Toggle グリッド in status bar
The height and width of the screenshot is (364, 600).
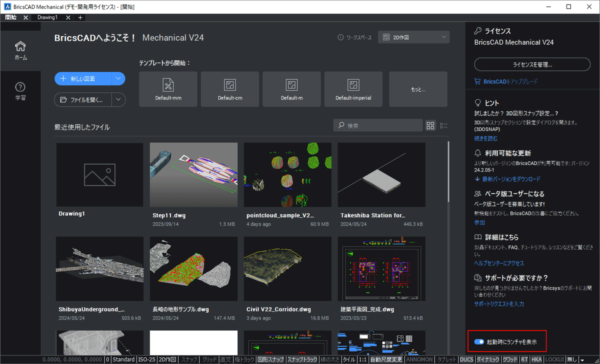[x=208, y=359]
